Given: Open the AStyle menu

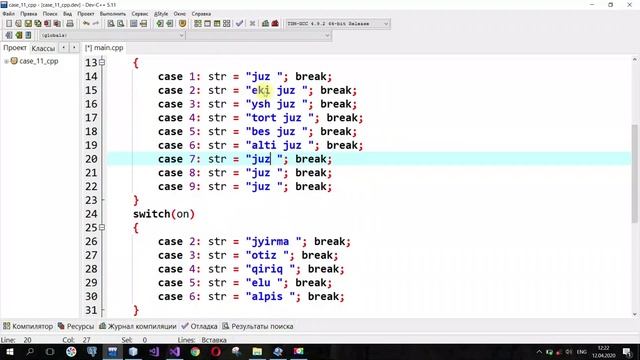Looking at the screenshot, I should 161,13.
